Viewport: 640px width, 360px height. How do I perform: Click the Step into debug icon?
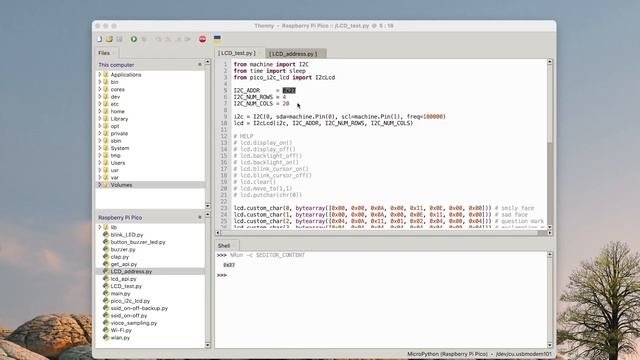pyautogui.click(x=168, y=39)
